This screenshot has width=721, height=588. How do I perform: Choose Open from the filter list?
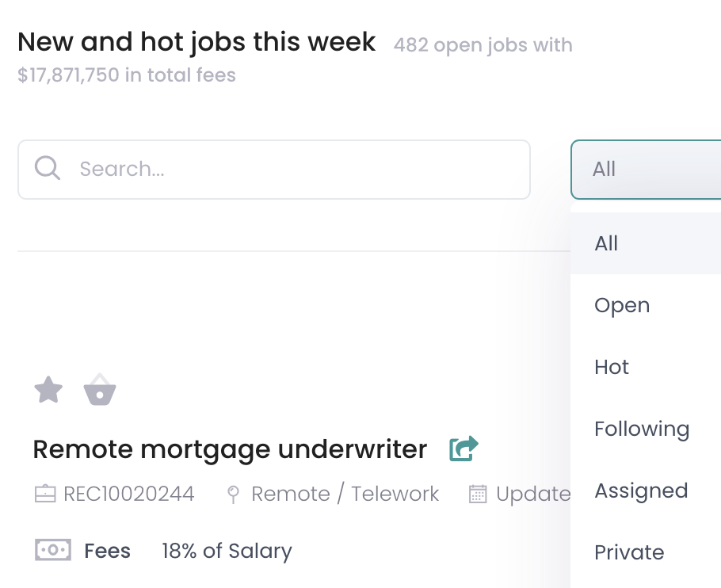coord(622,305)
